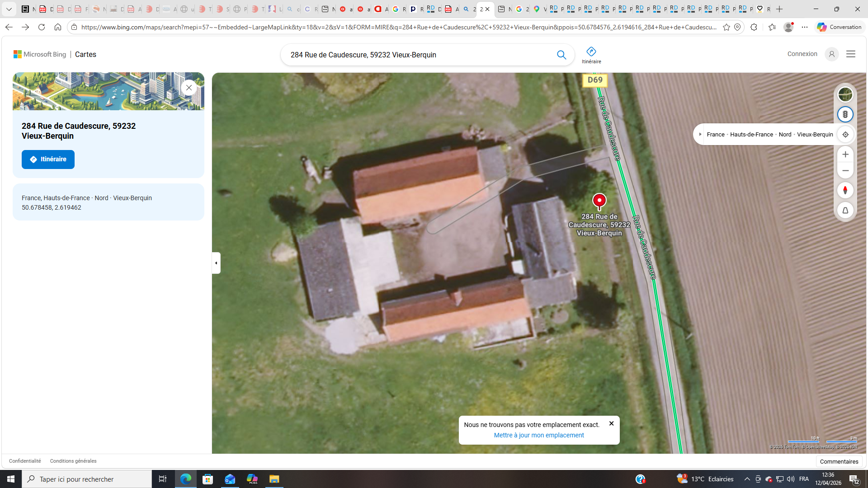Click the taskbar search box

(x=87, y=479)
